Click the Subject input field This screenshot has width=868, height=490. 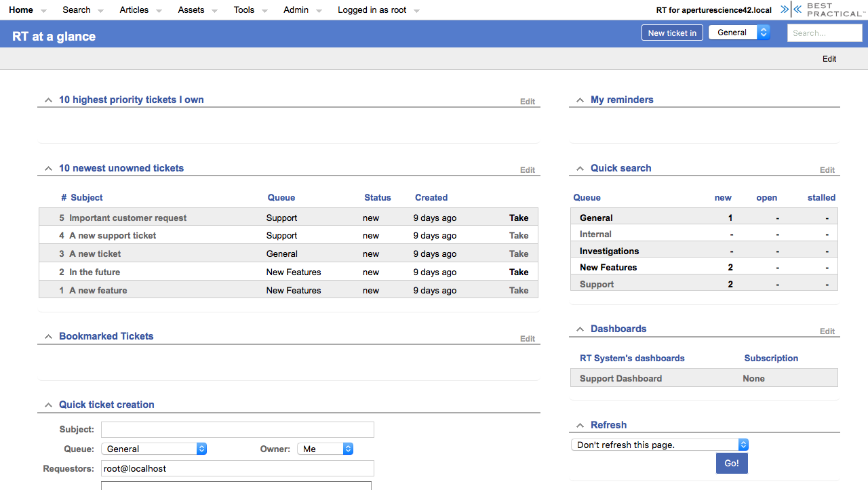[237, 429]
